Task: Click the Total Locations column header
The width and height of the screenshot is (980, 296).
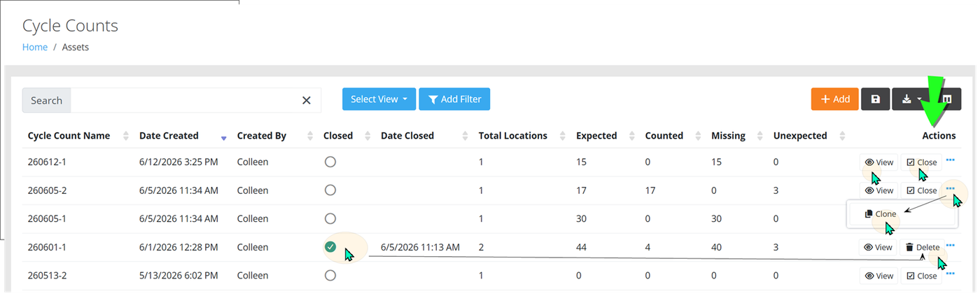Action: click(x=513, y=136)
